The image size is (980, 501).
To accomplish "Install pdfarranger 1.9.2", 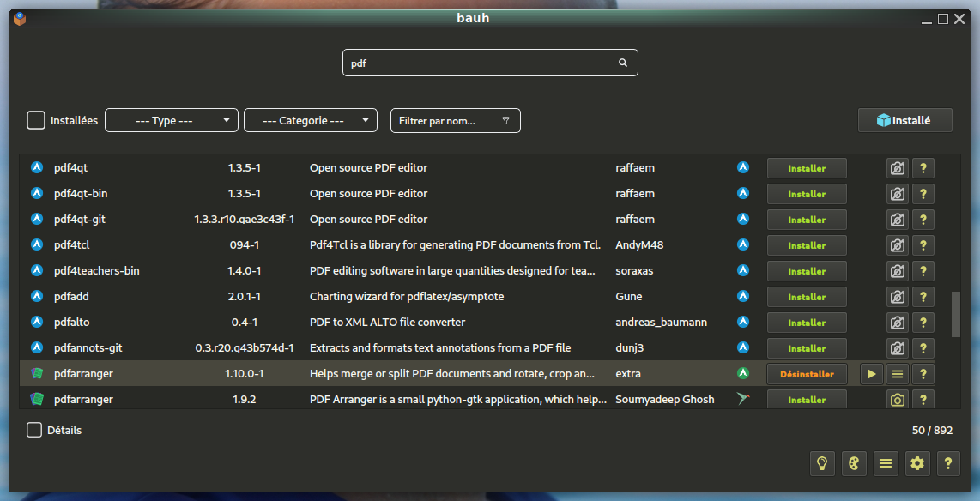I will click(x=807, y=399).
